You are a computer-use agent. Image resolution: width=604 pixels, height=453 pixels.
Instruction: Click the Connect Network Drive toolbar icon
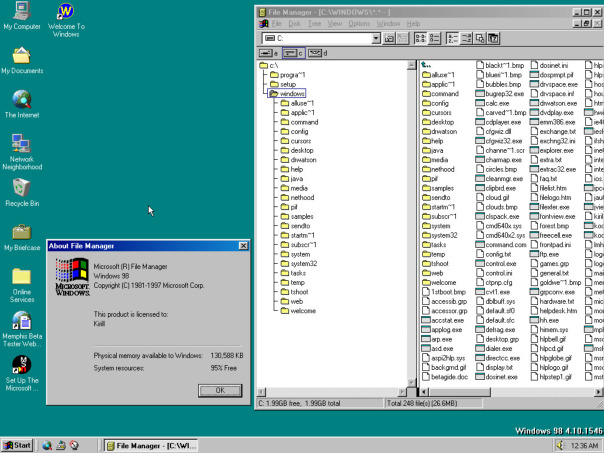point(391,37)
